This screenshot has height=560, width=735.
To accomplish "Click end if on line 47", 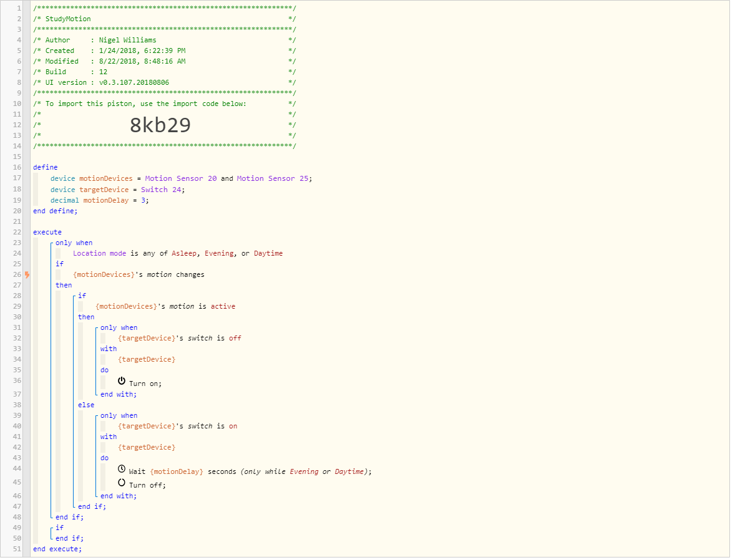I will pyautogui.click(x=92, y=508).
